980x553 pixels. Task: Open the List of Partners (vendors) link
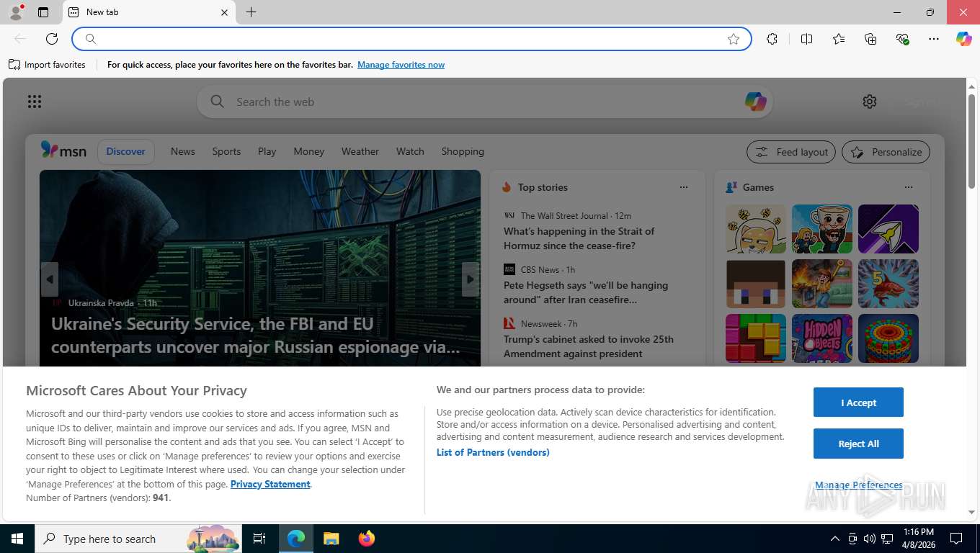point(493,452)
